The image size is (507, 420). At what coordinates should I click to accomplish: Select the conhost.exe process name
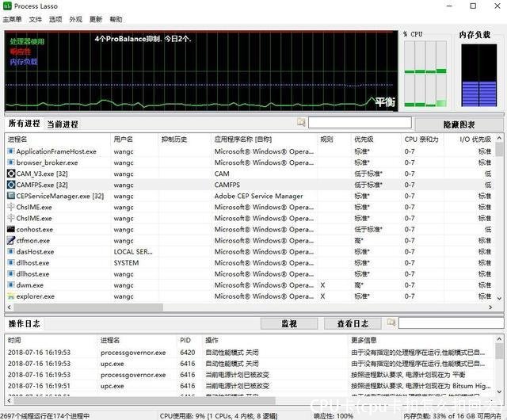pos(35,229)
